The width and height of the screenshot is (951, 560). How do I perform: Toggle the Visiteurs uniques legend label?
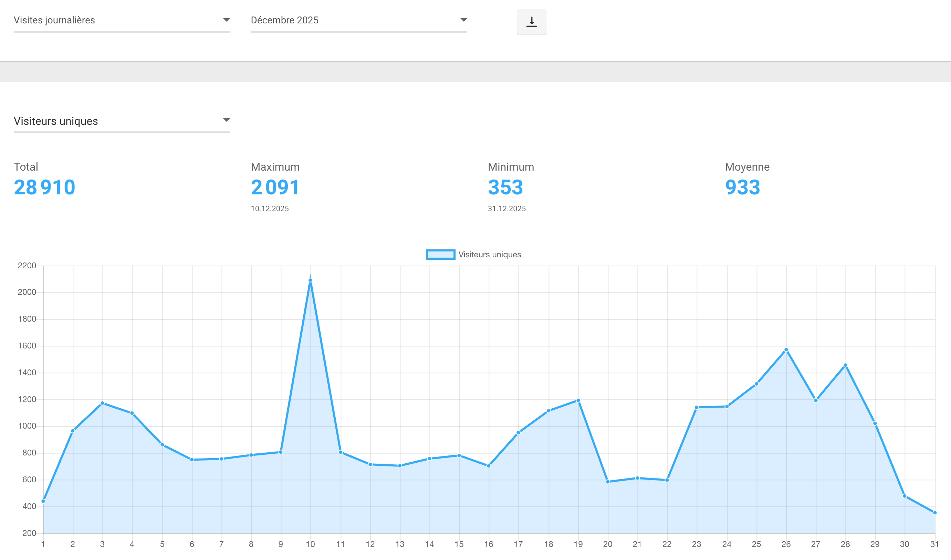coord(490,255)
